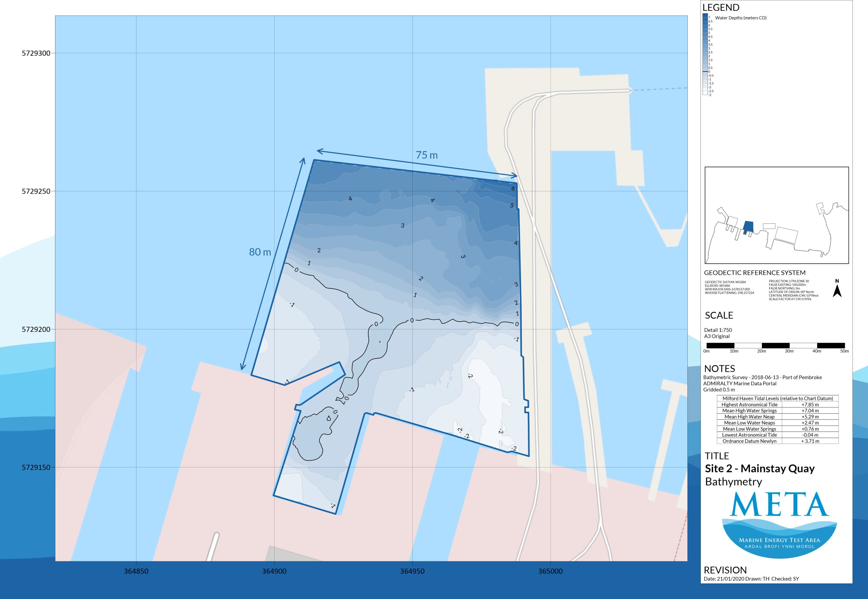868x599 pixels.
Task: Click the ADMIRALTY Marine Data Portal note text
Action: coord(740,383)
